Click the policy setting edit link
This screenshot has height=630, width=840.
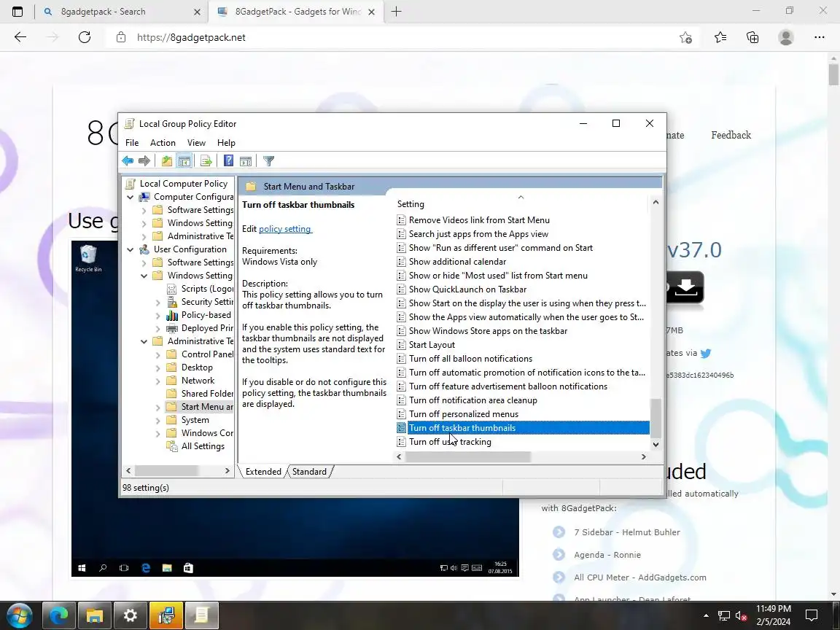point(285,229)
